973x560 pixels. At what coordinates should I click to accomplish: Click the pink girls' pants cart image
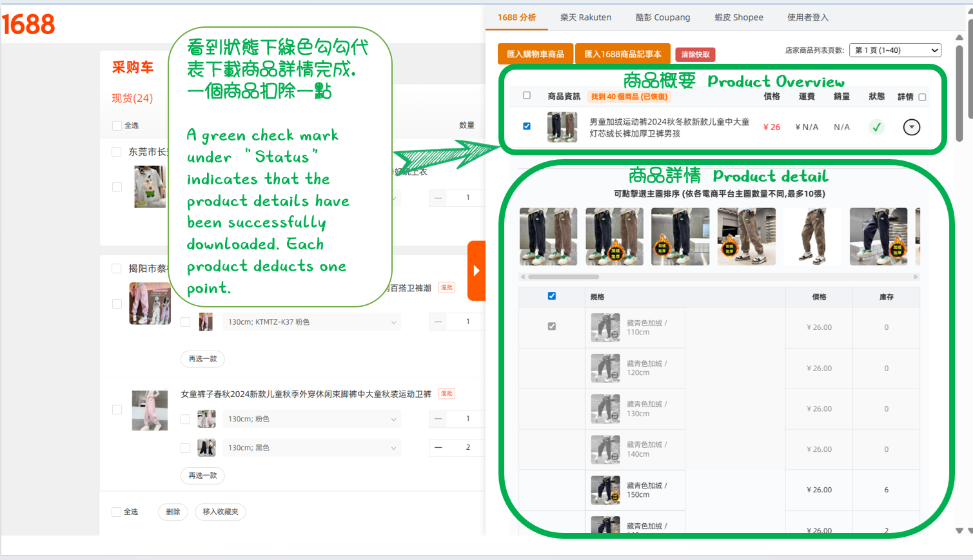150,410
